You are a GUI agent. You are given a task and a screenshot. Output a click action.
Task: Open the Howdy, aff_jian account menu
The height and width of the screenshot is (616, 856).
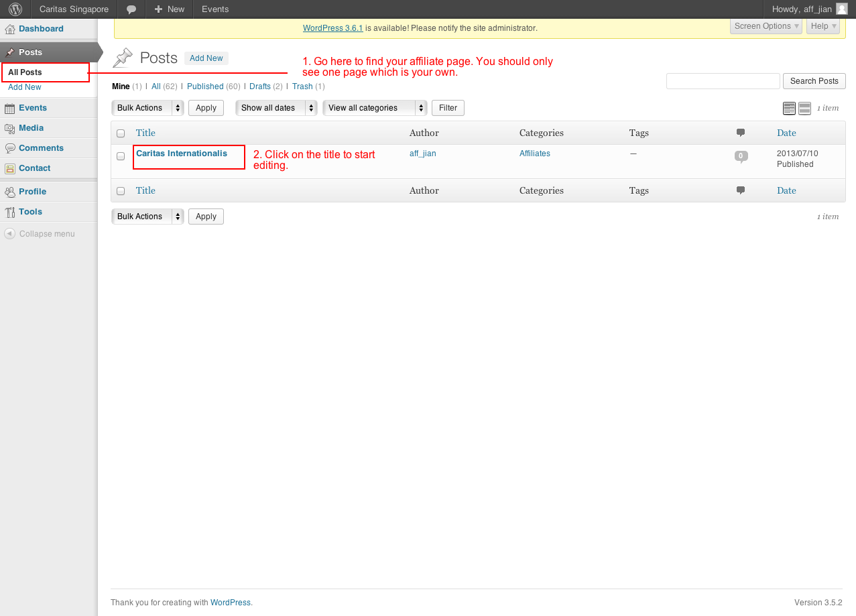(x=810, y=9)
